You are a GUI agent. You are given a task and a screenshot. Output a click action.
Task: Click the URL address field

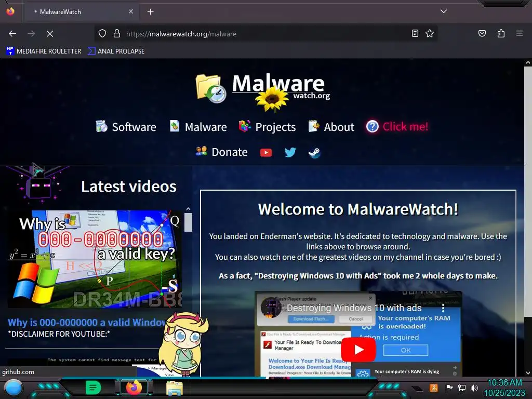coord(265,34)
